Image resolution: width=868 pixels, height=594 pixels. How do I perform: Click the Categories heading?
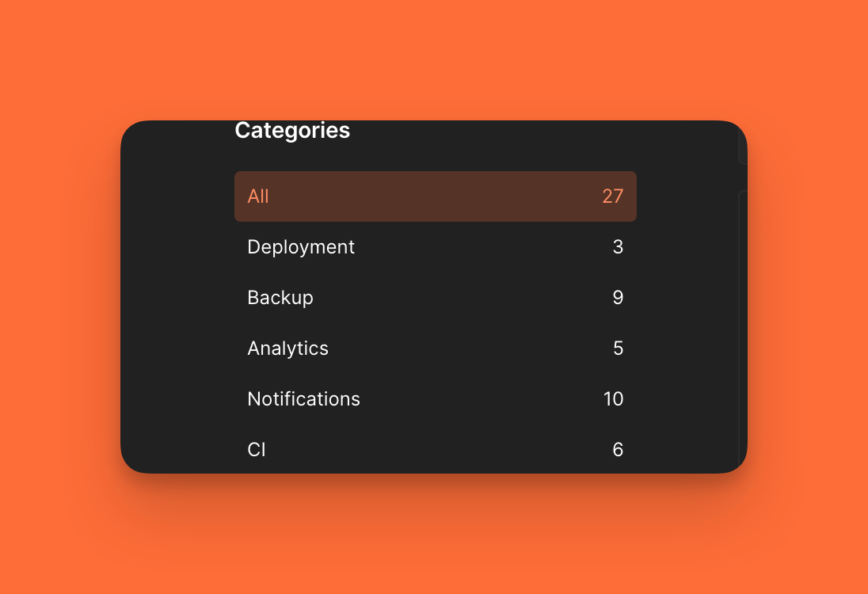[292, 131]
